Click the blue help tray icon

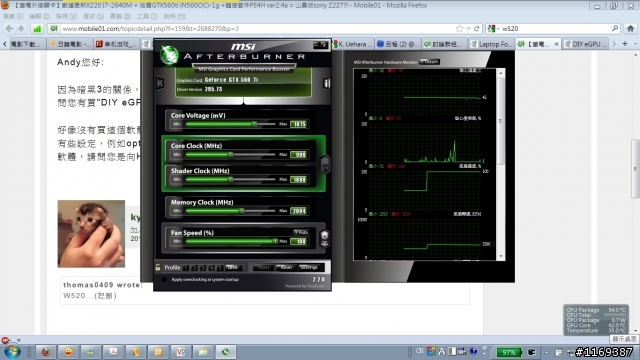pyautogui.click(x=473, y=351)
